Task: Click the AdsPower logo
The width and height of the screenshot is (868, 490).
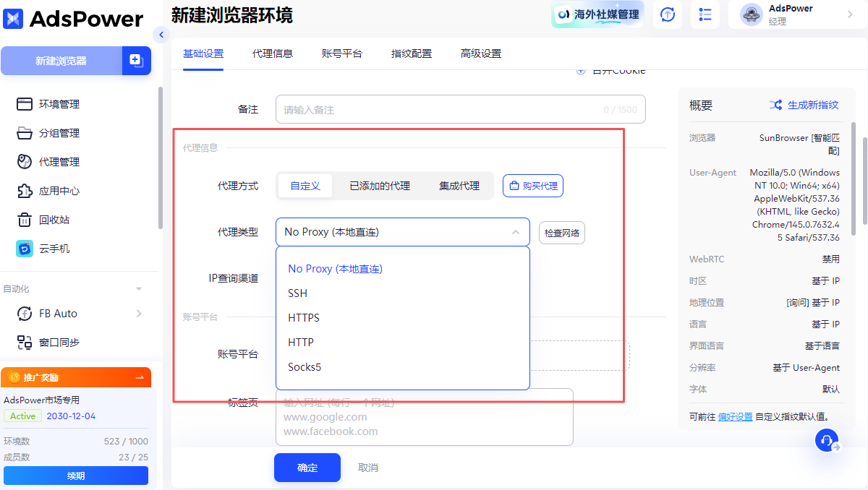Action: point(74,19)
